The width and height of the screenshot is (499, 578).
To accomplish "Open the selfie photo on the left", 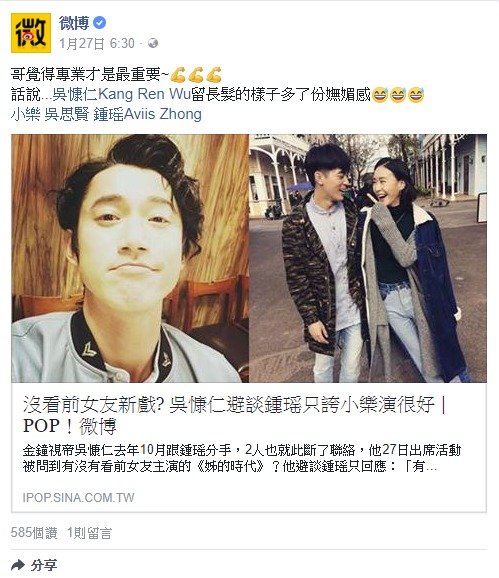I will tap(130, 258).
